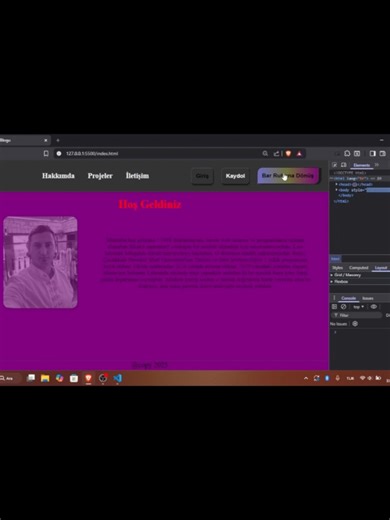The width and height of the screenshot is (390, 520).
Task: Click the console Filter field
Action: pyautogui.click(x=357, y=315)
